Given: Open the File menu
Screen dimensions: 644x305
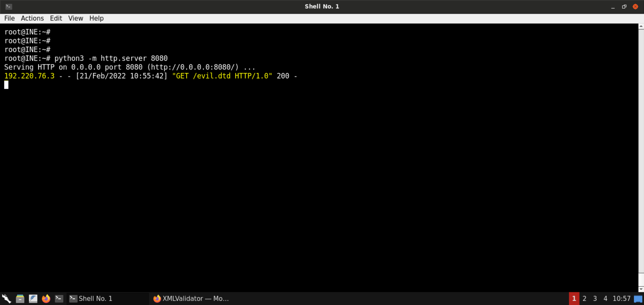Looking at the screenshot, I should coord(9,18).
